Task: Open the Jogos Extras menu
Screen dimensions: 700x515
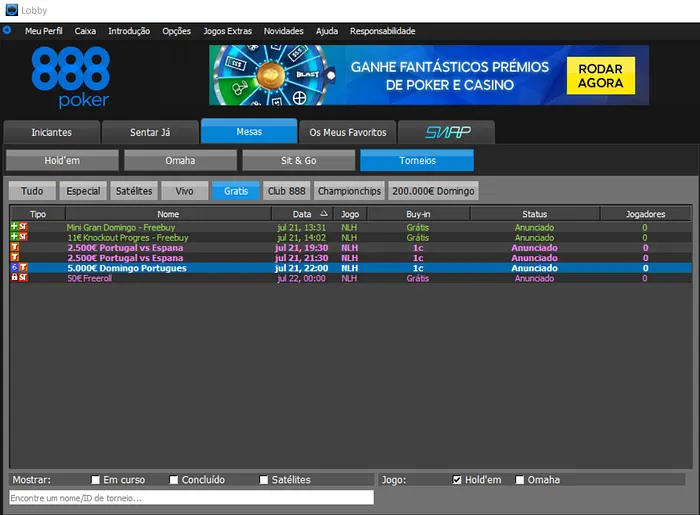Action: point(227,31)
